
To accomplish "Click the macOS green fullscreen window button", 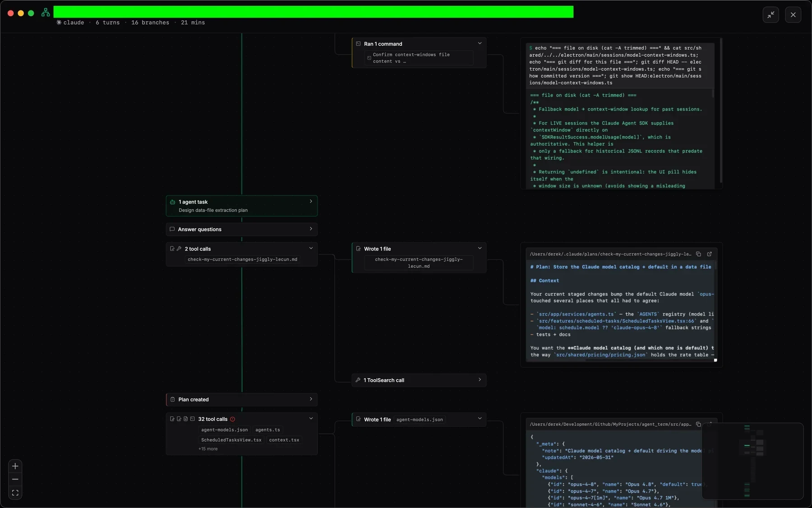I will [x=31, y=13].
